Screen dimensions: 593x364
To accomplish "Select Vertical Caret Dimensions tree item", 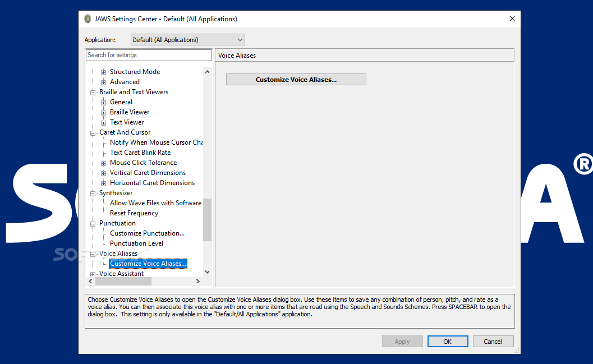I will pos(148,173).
